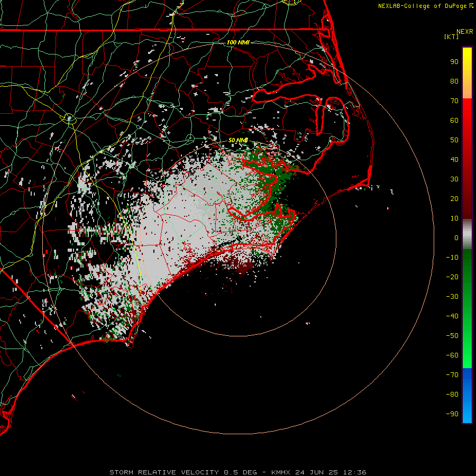Image resolution: width=476 pixels, height=476 pixels.
Task: Click the blue bottom segment of the color bar
Action: [x=467, y=395]
